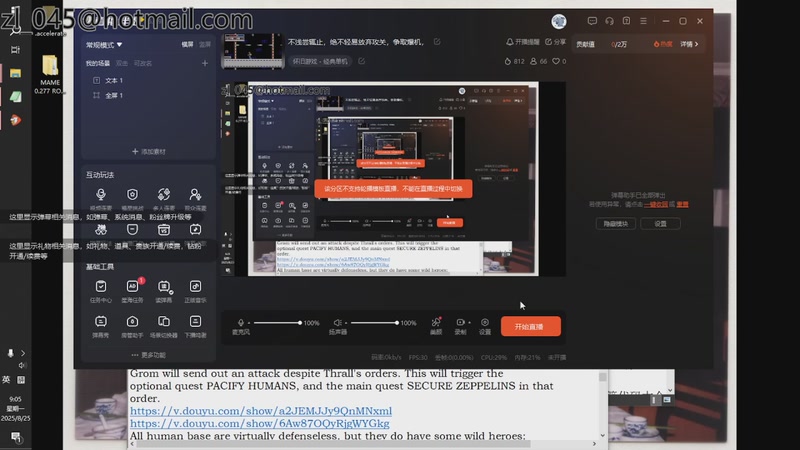Click the shield icon in 互动玩法
800x450 pixels.
point(133,194)
